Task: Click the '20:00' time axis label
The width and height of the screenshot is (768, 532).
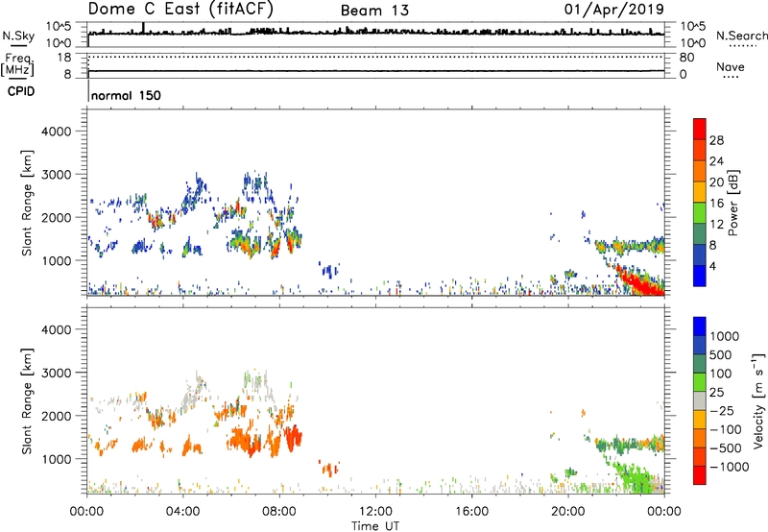Action: click(568, 512)
